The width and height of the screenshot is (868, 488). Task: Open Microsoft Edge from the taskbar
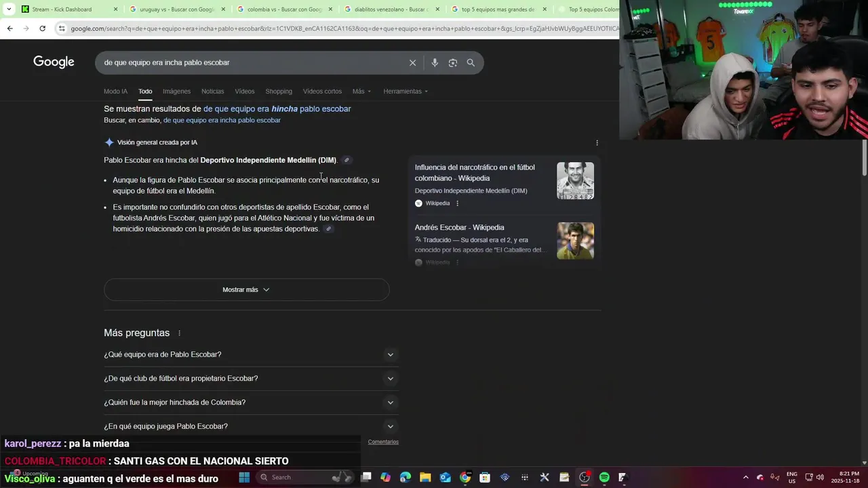(406, 477)
